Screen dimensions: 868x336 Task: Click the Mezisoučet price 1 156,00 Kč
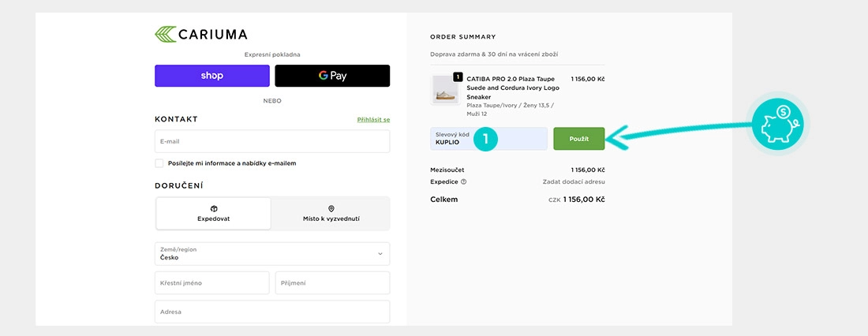588,170
